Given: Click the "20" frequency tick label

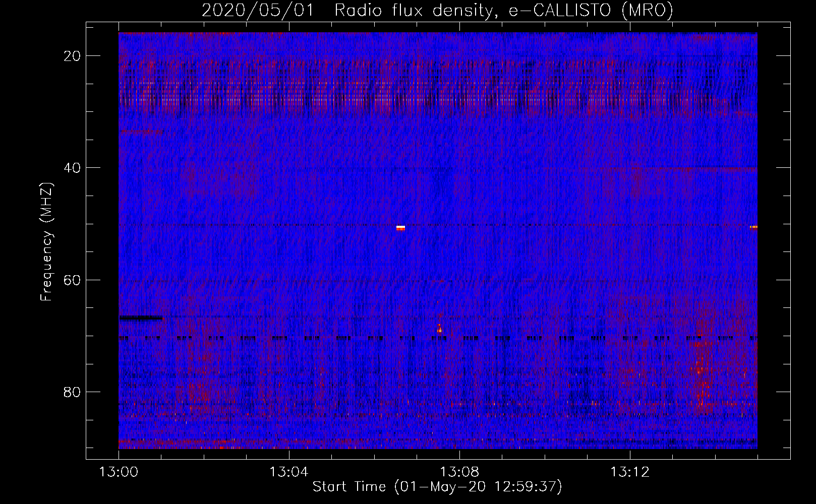Looking at the screenshot, I should pos(72,56).
